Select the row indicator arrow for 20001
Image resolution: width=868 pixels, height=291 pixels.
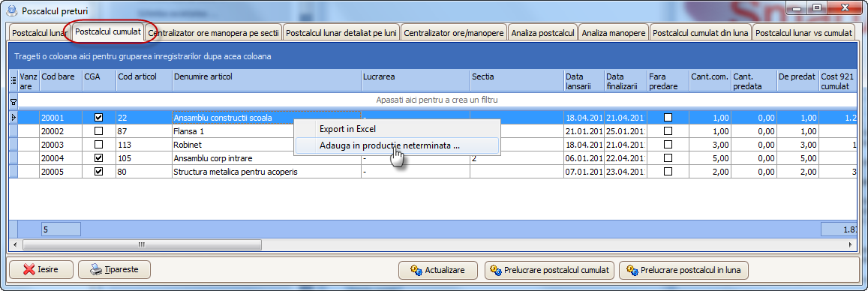14,117
